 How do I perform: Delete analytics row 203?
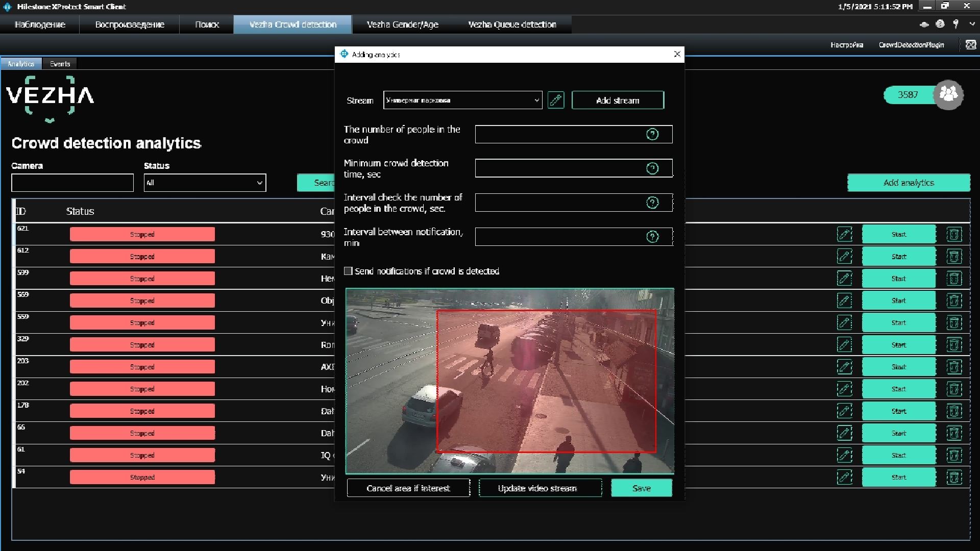[954, 367]
